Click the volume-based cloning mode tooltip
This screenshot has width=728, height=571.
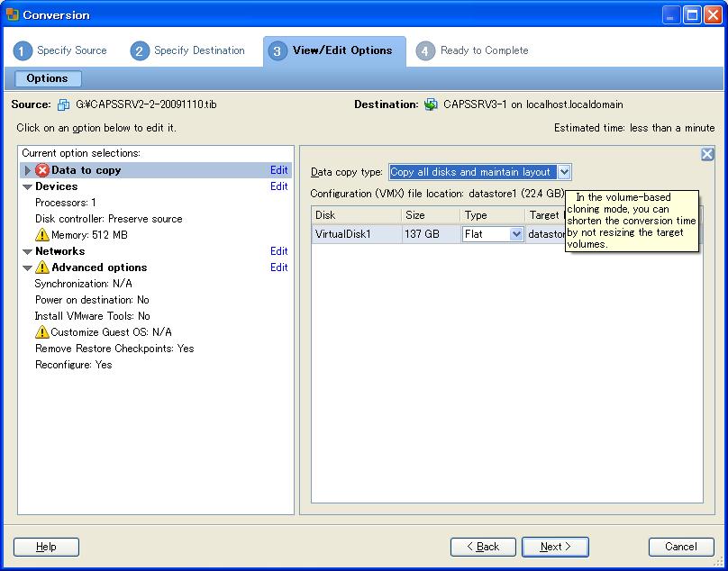pyautogui.click(x=632, y=221)
